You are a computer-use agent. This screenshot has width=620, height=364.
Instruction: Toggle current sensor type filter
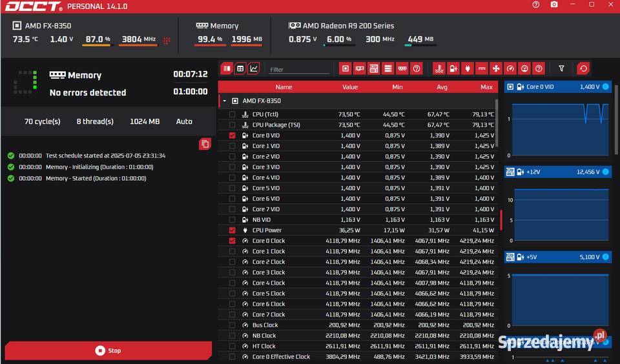[482, 69]
